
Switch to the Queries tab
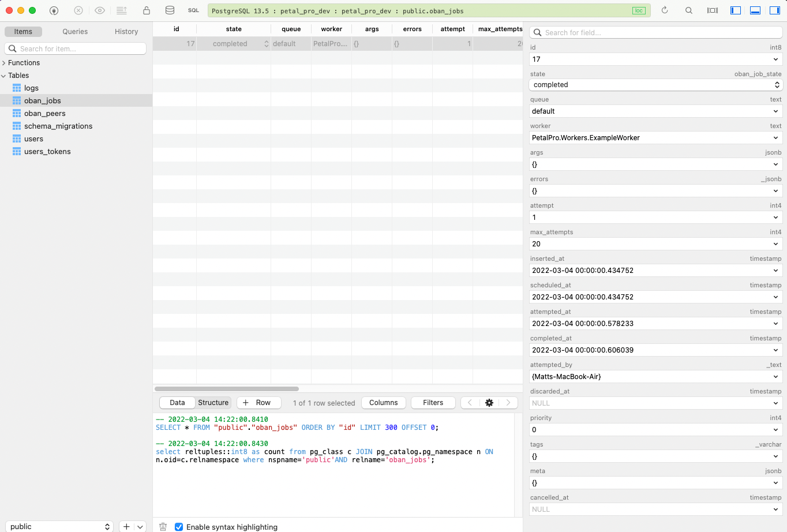tap(75, 32)
